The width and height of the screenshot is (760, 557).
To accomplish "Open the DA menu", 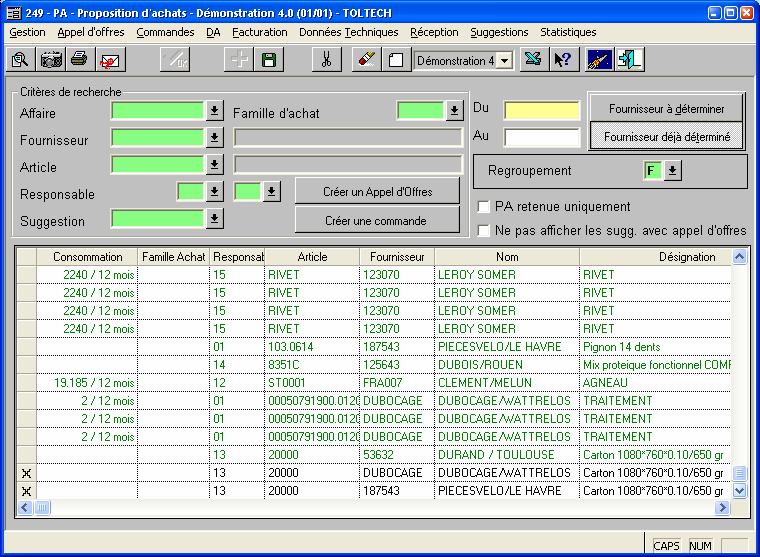I will (213, 32).
